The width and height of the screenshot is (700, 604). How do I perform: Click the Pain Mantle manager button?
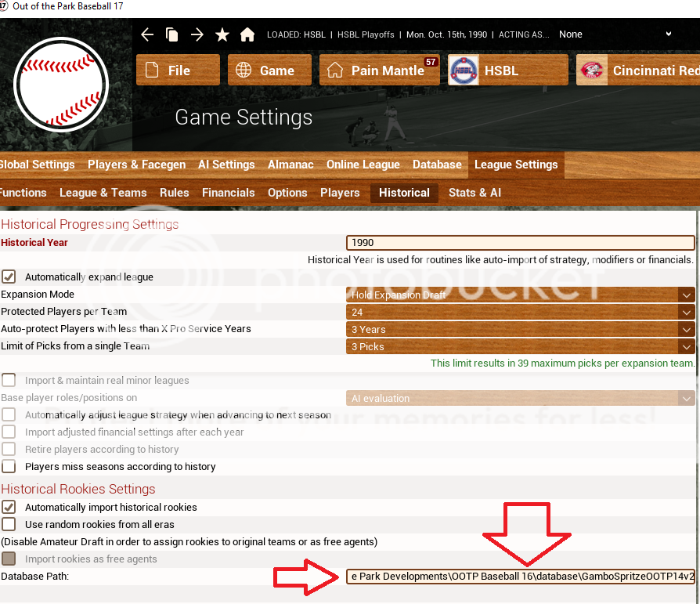[x=379, y=71]
